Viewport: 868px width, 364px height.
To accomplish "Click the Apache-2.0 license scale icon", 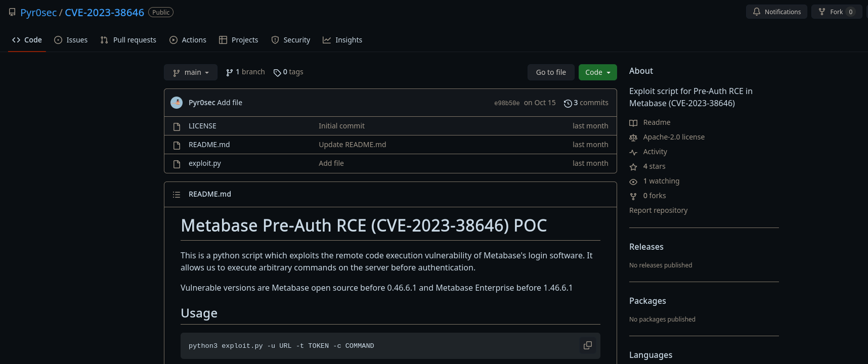I will point(633,138).
